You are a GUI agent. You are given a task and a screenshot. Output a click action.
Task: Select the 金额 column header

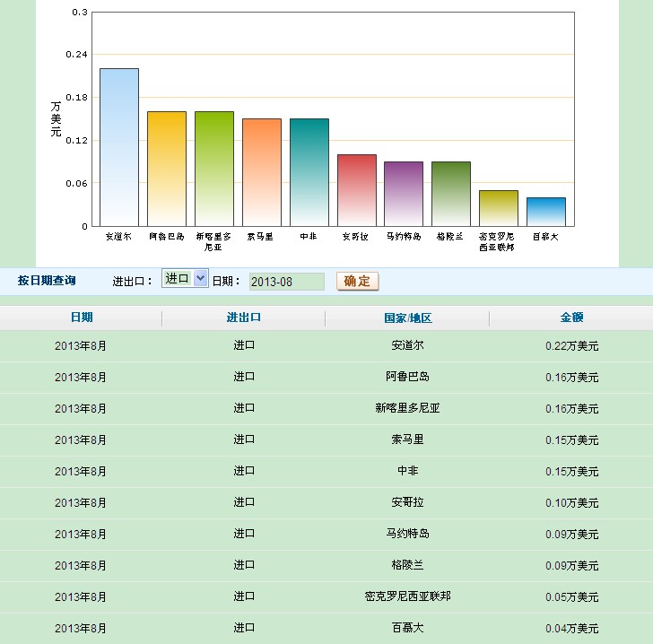point(571,318)
